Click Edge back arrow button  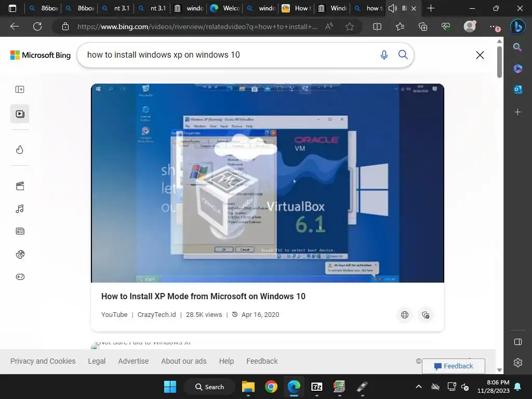[x=15, y=26]
